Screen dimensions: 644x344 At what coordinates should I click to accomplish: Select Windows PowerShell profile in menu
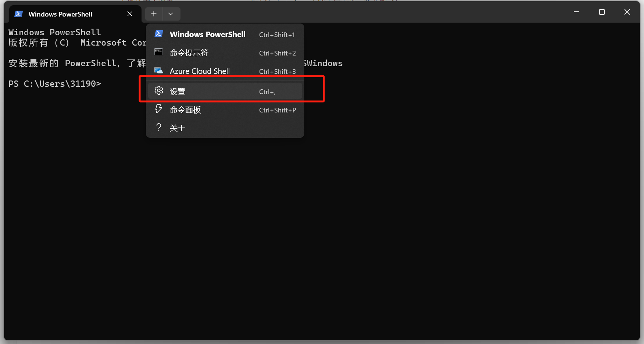225,35
